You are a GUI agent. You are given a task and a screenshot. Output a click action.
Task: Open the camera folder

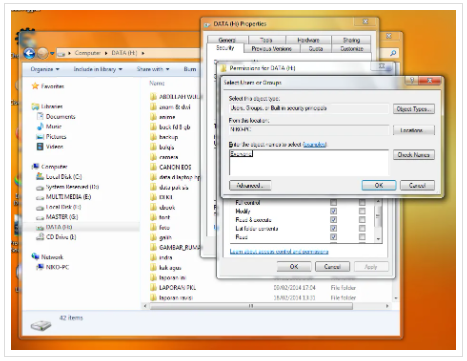tap(164, 157)
